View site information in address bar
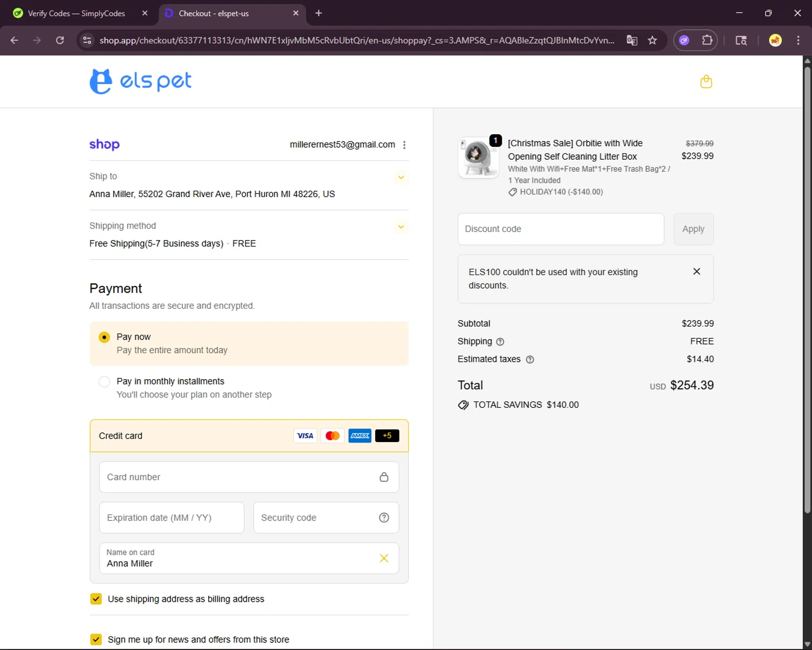Image resolution: width=812 pixels, height=650 pixels. coord(87,40)
